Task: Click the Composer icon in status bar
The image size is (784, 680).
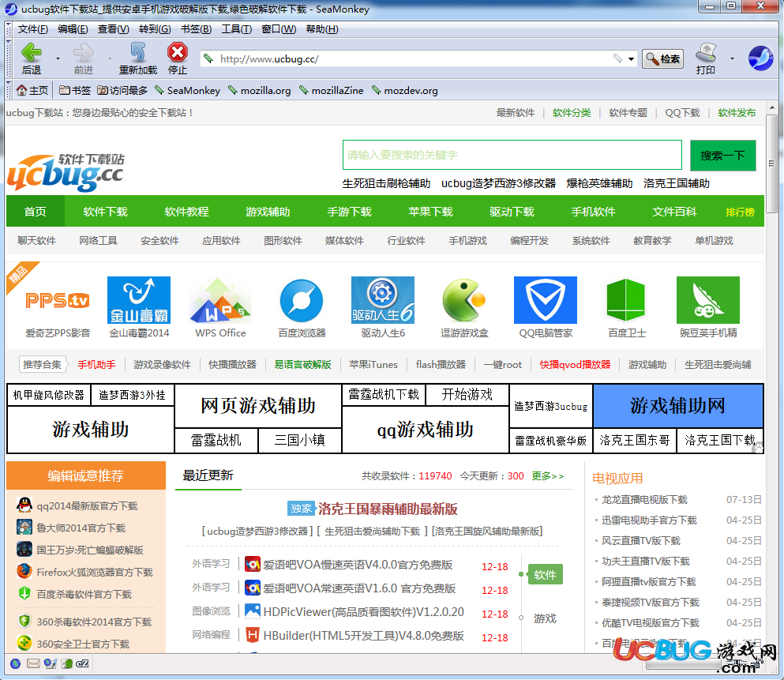Action: tap(50, 663)
